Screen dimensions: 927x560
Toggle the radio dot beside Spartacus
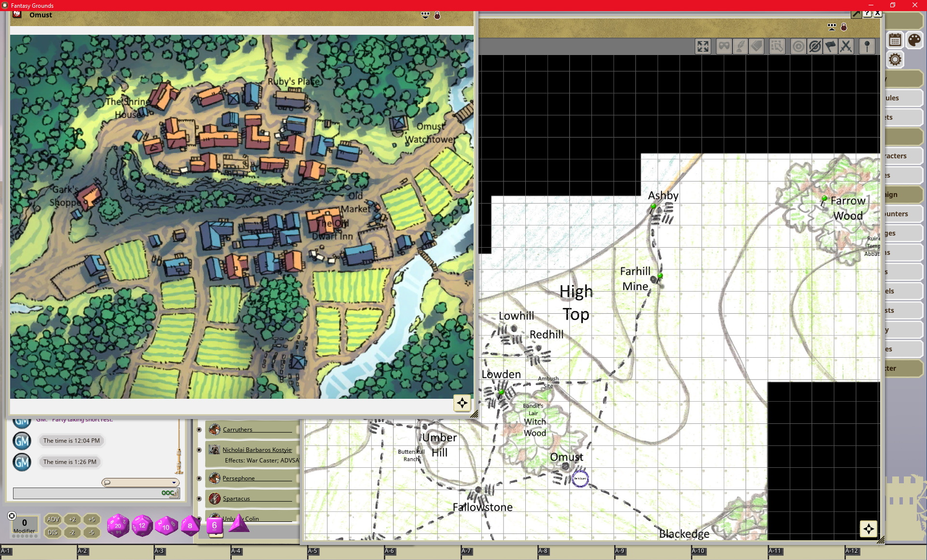point(199,498)
